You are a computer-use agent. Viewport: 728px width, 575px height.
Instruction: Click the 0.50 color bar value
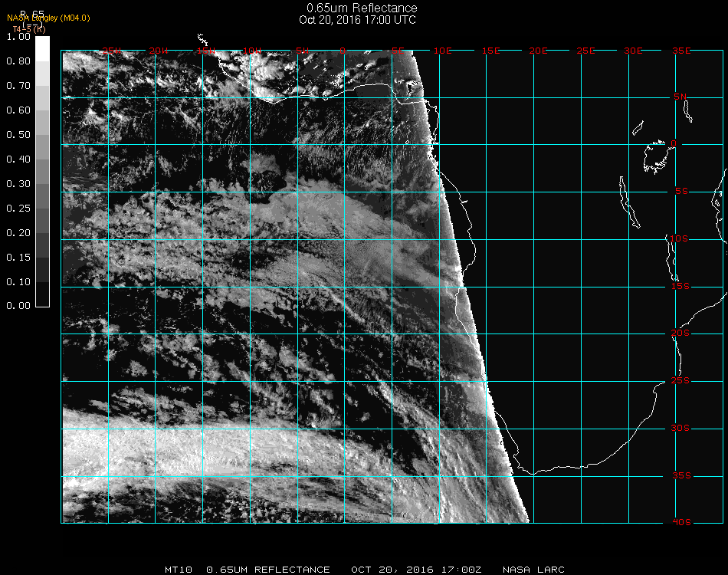[18, 135]
